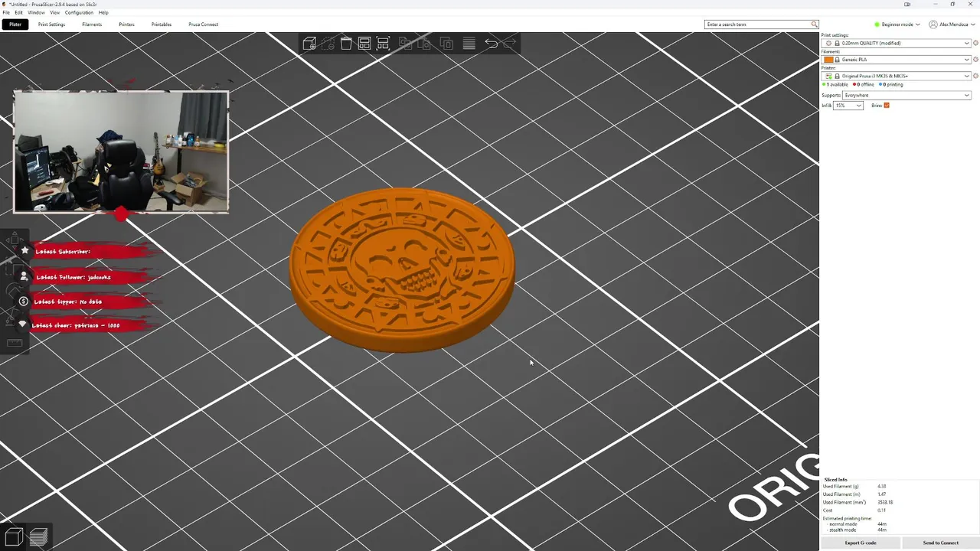Screen dimensions: 980x551
Task: Click the Delete all trash icon
Action: 346,44
